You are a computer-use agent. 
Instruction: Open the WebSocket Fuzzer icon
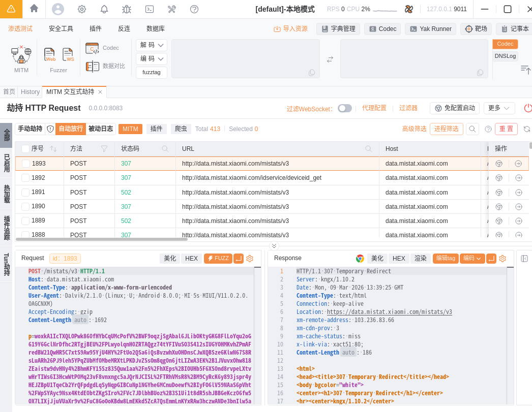(x=68, y=54)
